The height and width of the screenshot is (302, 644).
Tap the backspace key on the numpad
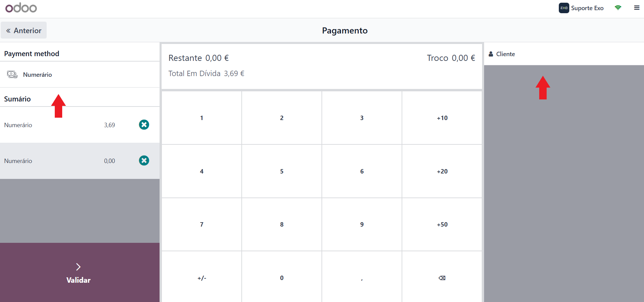[x=442, y=278]
